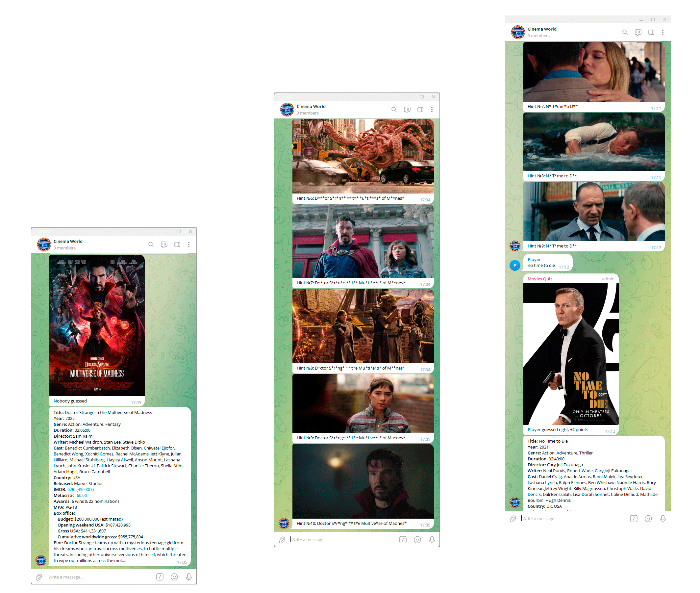Image resolution: width=700 pixels, height=593 pixels.
Task: Click the Cinema World avatar in right window header
Action: [518, 33]
